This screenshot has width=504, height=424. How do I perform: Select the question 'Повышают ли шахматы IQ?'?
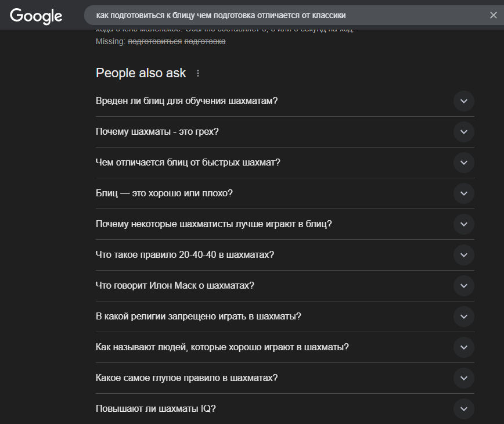click(x=156, y=409)
